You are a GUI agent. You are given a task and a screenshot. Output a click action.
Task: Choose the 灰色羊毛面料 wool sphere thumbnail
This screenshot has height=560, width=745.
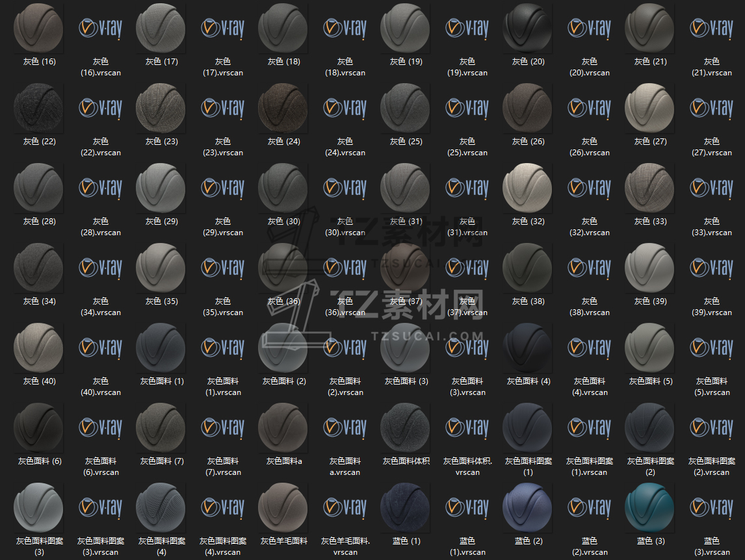coord(283,507)
